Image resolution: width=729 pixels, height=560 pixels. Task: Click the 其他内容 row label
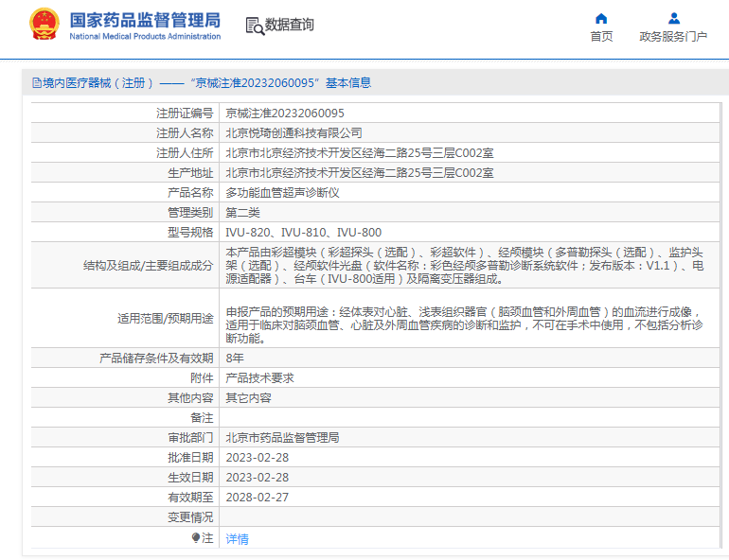190,398
